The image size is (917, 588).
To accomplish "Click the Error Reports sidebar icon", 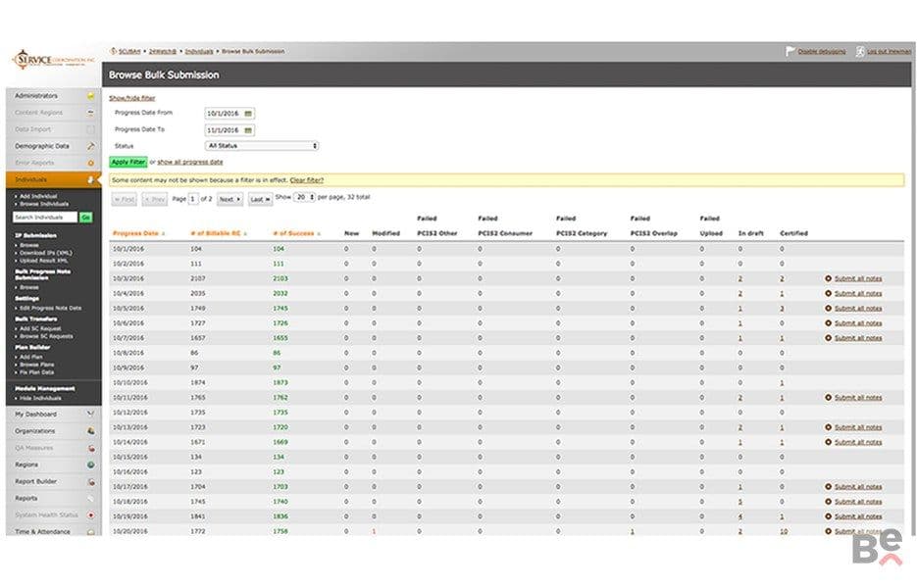I will tap(90, 163).
